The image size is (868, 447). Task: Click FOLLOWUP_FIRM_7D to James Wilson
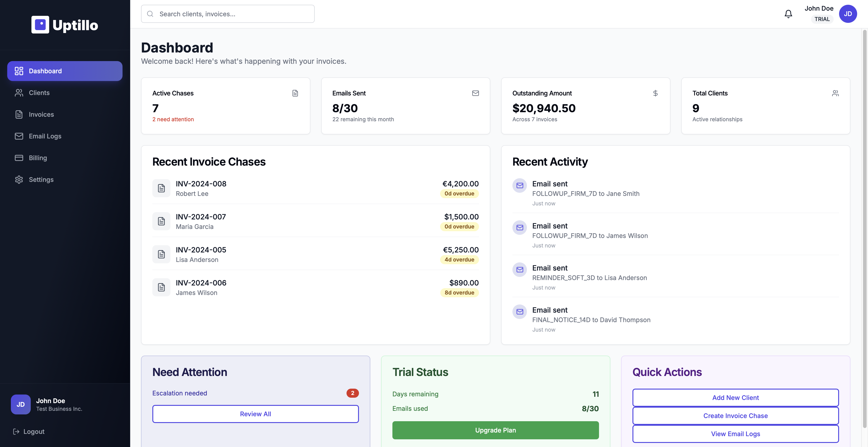click(x=590, y=236)
